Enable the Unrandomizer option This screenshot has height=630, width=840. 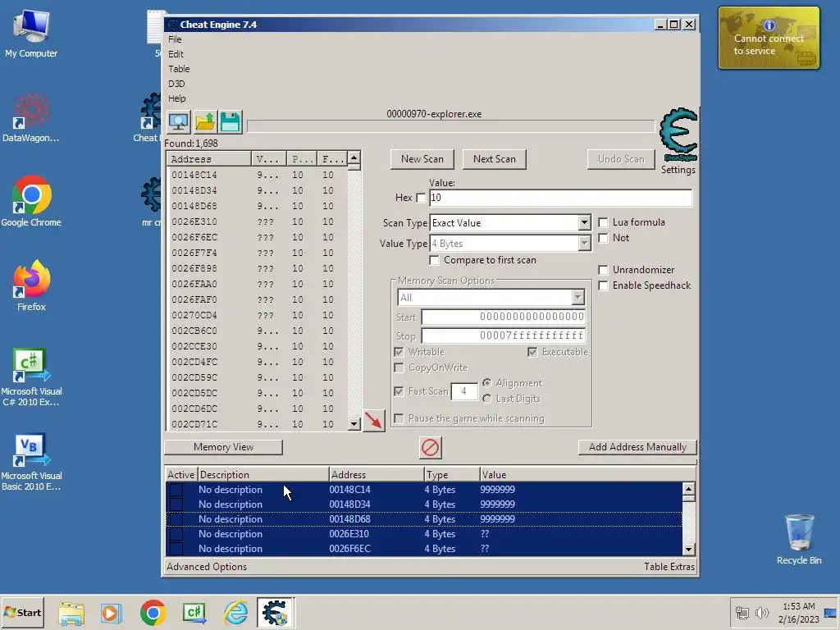603,270
